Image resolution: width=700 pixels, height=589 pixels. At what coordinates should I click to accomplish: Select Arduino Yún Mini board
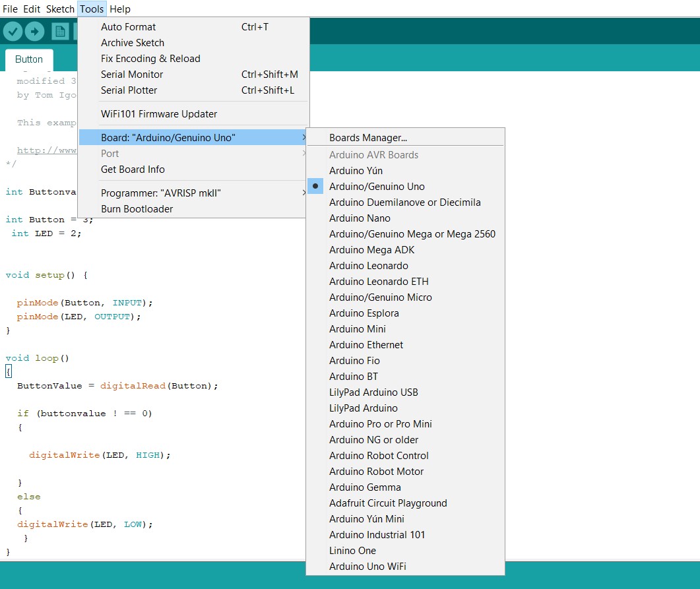[x=405, y=519]
